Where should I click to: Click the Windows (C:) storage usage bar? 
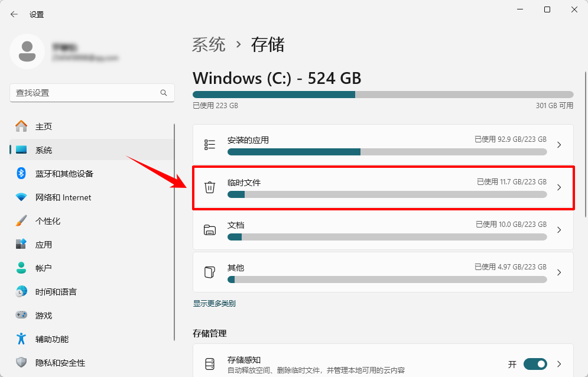(x=383, y=95)
